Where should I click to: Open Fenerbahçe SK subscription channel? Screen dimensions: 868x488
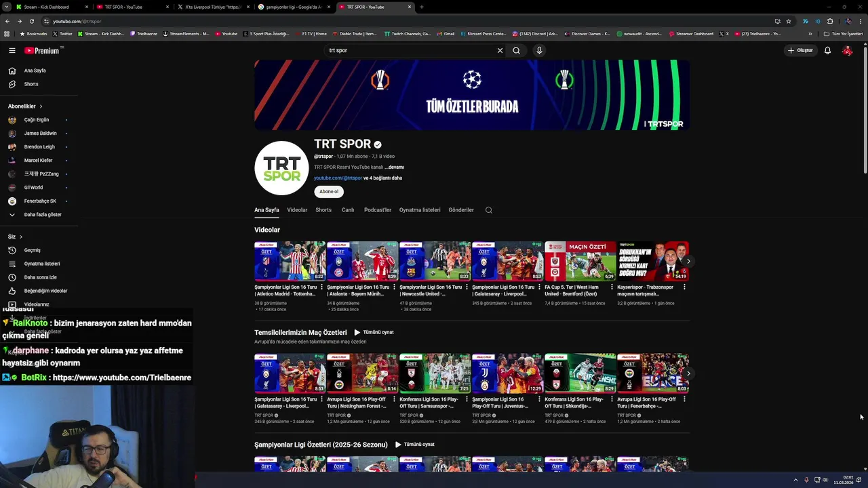click(39, 201)
